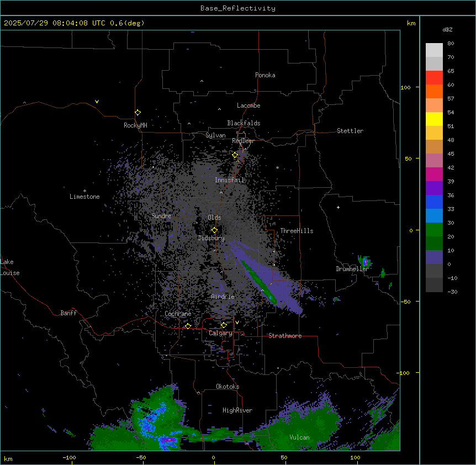Pick the slate 0-10 dBZ legend swatch
Screen dimensions: 476x465
coord(434,257)
